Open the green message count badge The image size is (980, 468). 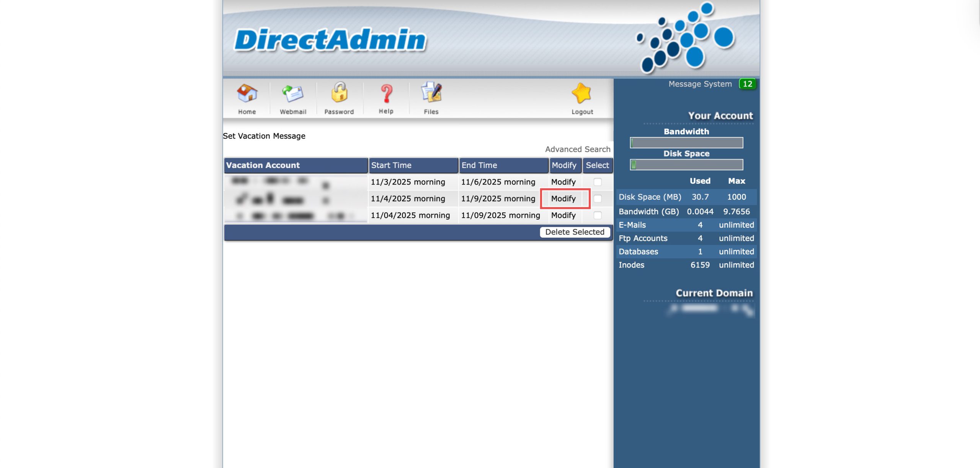(x=747, y=84)
